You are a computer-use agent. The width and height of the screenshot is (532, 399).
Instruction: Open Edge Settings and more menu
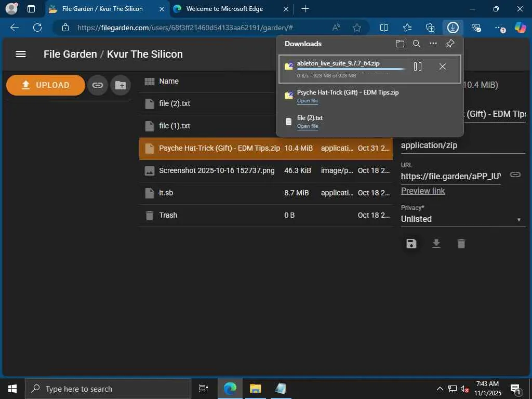[x=499, y=28]
